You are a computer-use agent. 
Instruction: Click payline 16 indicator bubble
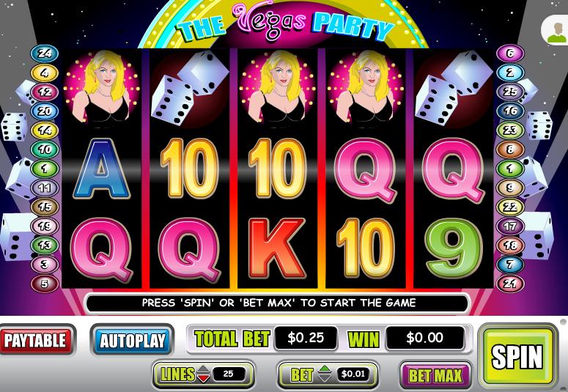pyautogui.click(x=510, y=111)
